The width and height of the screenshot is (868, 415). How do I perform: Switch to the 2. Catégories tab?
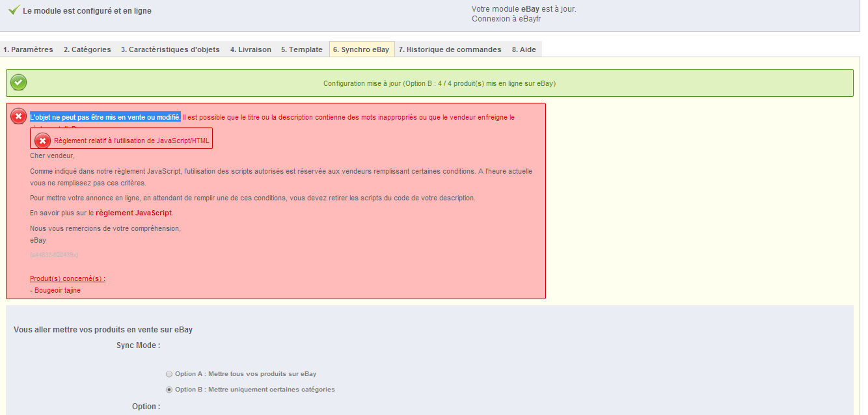(87, 49)
